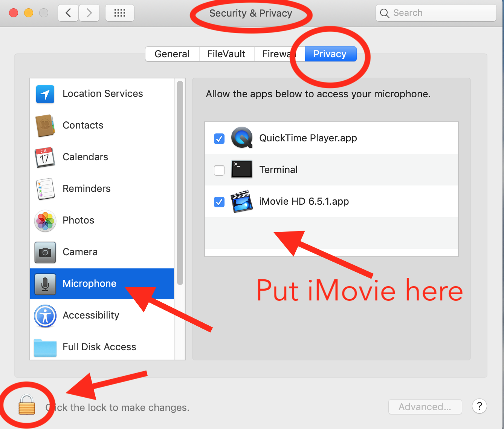Click the Terminal app name

click(x=278, y=170)
